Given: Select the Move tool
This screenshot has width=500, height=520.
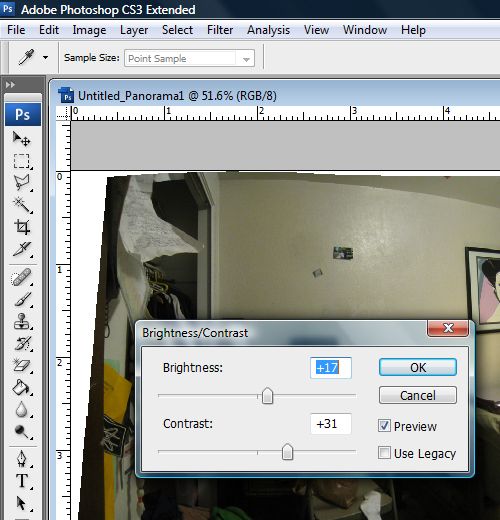Looking at the screenshot, I should 22,139.
